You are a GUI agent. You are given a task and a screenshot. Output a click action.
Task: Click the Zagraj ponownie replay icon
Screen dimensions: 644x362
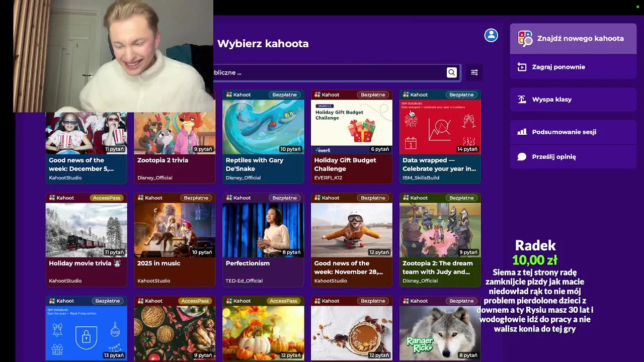522,67
